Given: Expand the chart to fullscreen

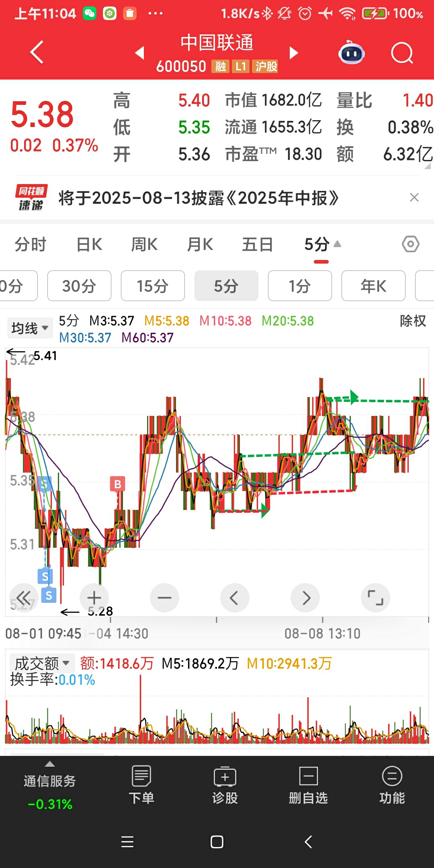Looking at the screenshot, I should (x=376, y=598).
